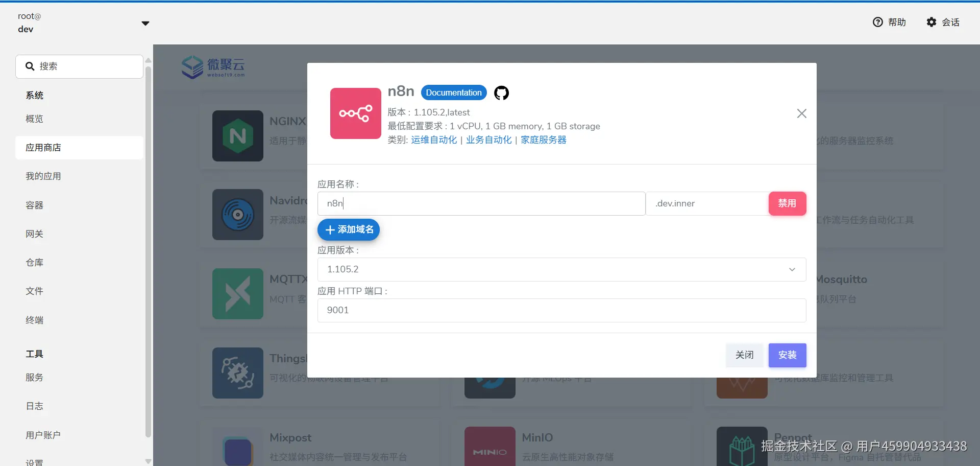Expand the root@dev host dropdown

[x=145, y=23]
